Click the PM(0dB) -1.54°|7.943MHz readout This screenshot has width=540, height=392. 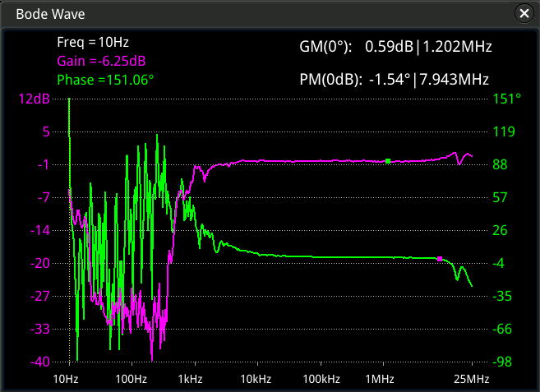click(x=394, y=80)
